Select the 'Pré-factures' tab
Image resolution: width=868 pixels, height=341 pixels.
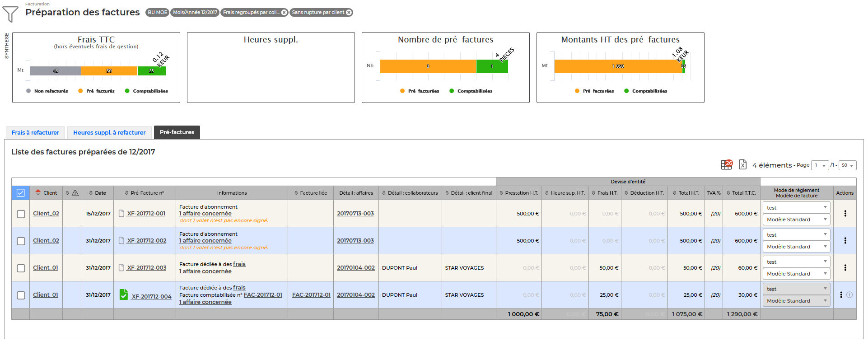[x=177, y=132]
